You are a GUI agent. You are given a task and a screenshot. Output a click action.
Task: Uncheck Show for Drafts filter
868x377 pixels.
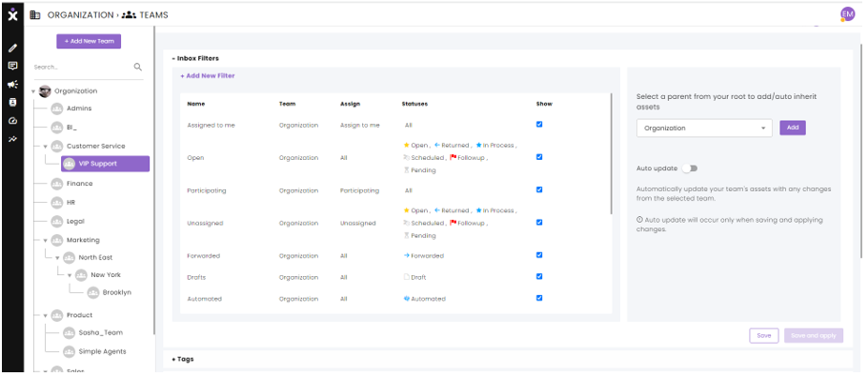tap(539, 276)
